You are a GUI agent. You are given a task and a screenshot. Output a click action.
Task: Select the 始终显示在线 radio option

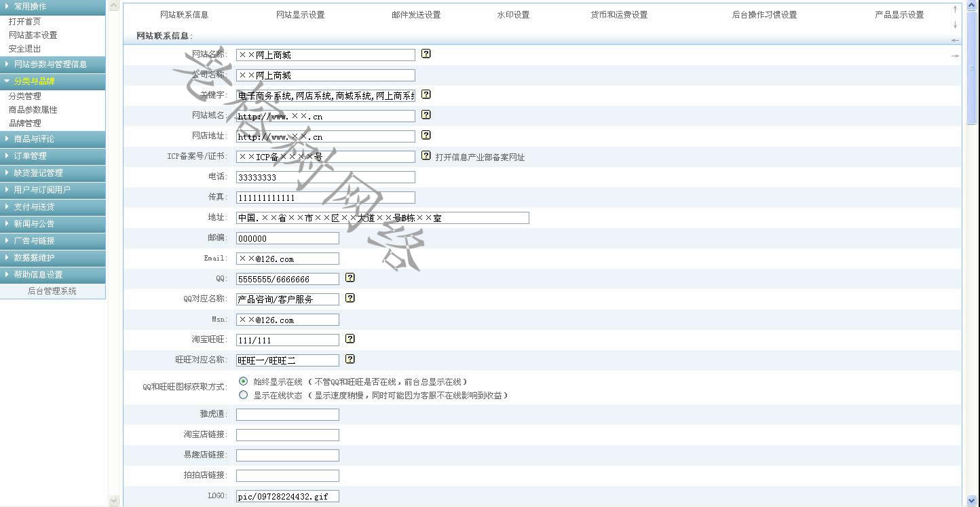tap(243, 381)
